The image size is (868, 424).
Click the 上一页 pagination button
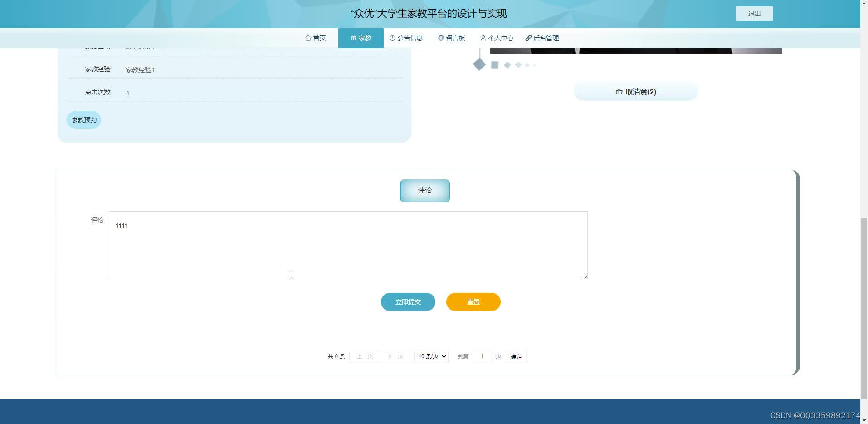tap(365, 356)
